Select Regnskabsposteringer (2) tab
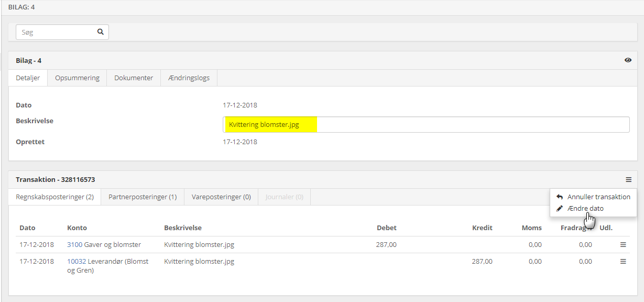The image size is (644, 302). point(54,197)
